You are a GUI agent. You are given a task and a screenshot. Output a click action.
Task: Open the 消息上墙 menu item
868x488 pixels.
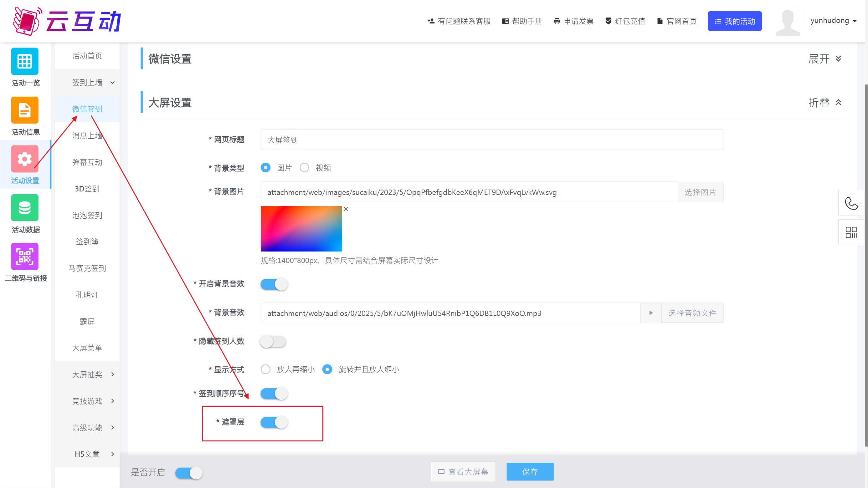tap(87, 135)
